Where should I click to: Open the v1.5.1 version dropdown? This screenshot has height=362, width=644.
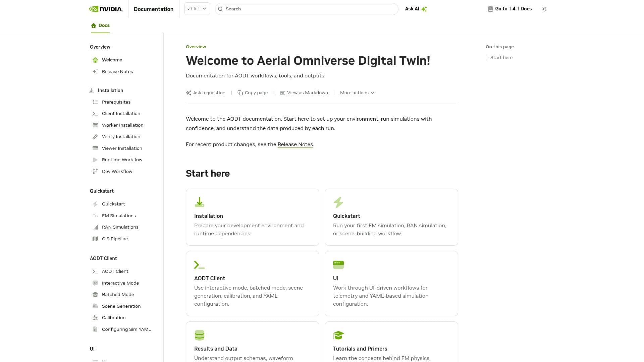tap(197, 9)
